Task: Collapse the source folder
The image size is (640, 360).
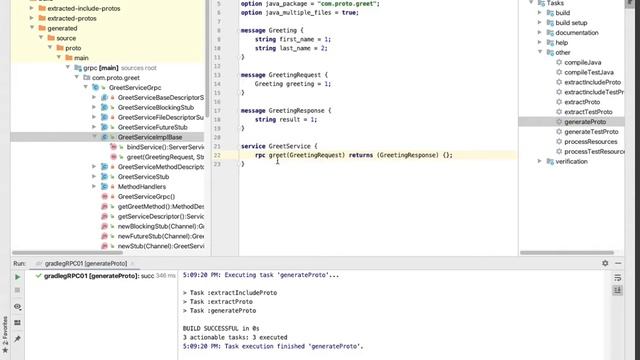Action: coord(41,38)
